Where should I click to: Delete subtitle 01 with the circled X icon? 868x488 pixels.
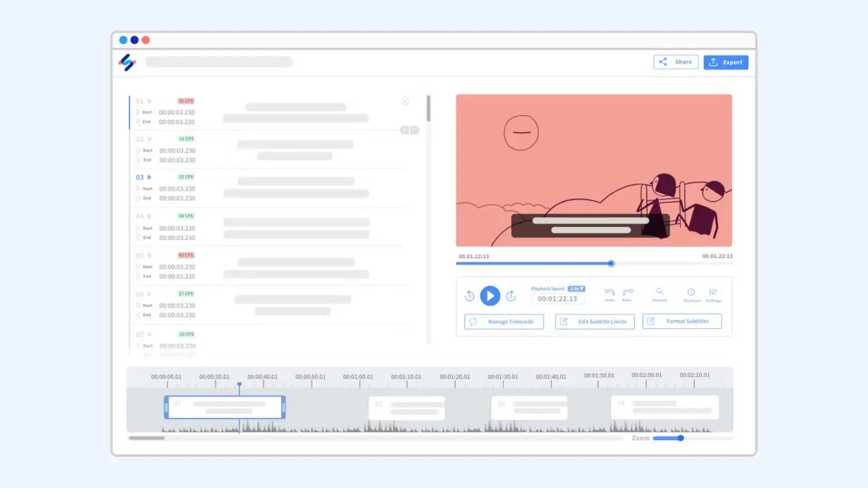(x=405, y=101)
